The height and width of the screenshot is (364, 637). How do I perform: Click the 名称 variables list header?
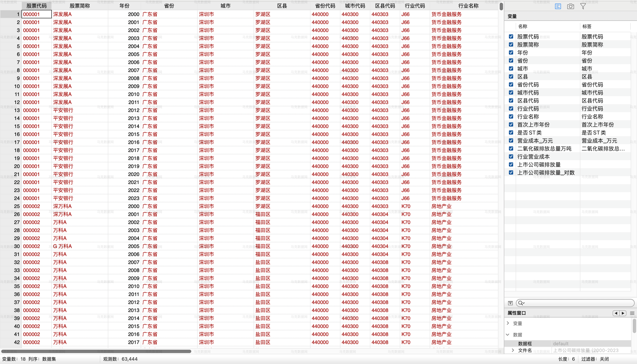tap(523, 26)
